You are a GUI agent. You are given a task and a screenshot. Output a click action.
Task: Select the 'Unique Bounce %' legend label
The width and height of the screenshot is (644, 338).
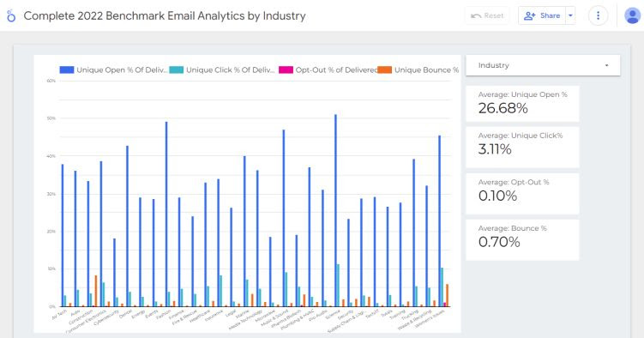click(427, 69)
